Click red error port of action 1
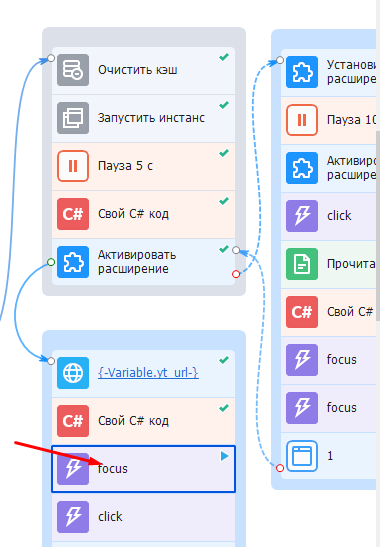380x547 pixels. (x=280, y=468)
